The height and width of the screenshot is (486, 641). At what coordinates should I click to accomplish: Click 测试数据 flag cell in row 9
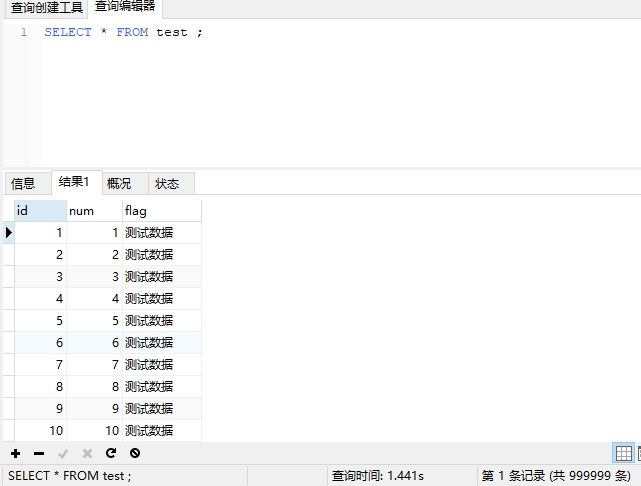[x=162, y=409]
